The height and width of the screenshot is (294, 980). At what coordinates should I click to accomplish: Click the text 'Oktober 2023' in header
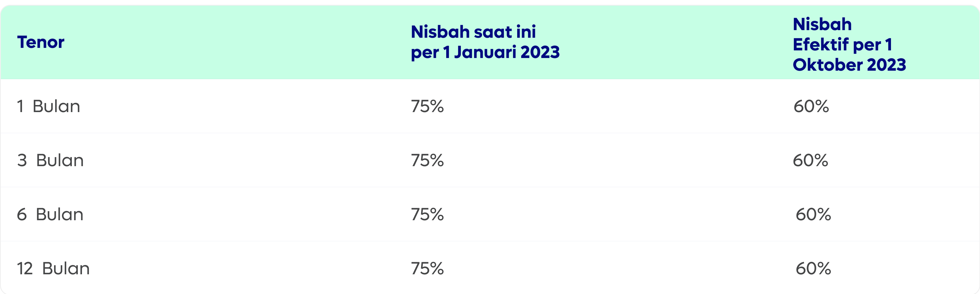(x=849, y=65)
